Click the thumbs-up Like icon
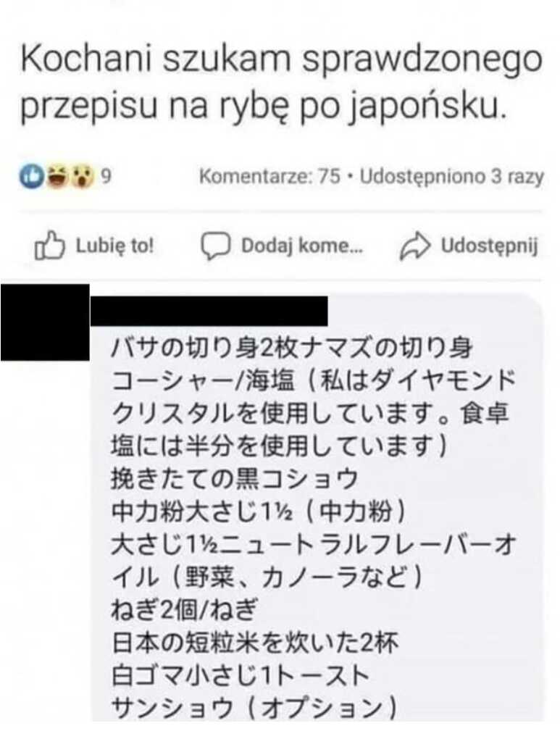 (x=49, y=246)
